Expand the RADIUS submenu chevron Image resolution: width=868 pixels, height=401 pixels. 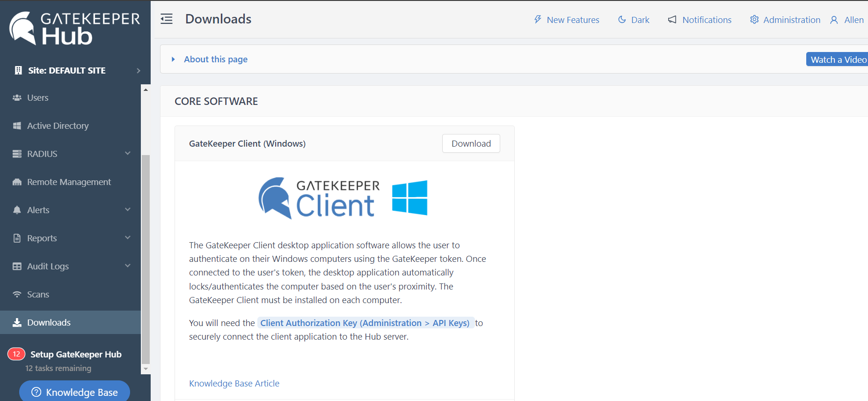tap(128, 154)
